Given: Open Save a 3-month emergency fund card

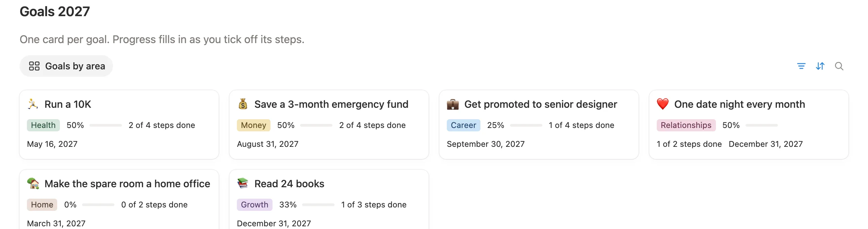Looking at the screenshot, I should tap(329, 125).
